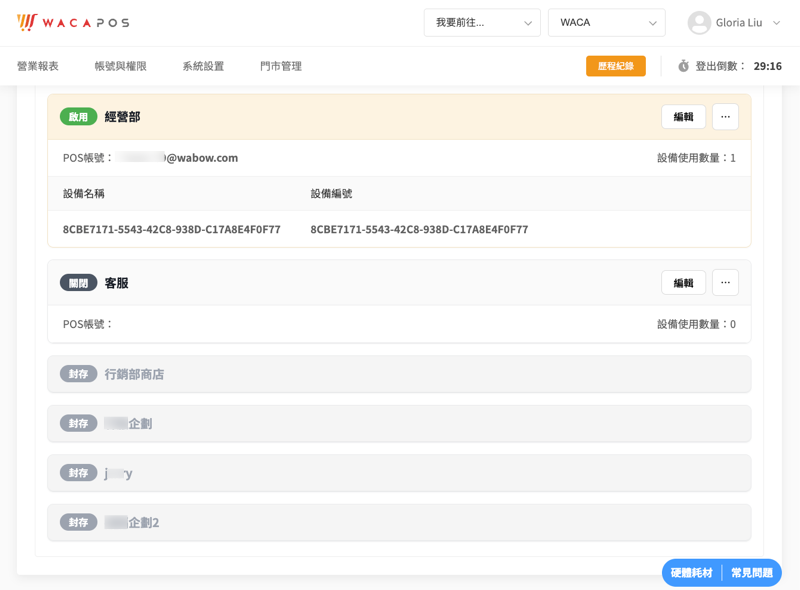Click the 編輯 button for 經營部
Screen dimensions: 800x590
click(683, 117)
